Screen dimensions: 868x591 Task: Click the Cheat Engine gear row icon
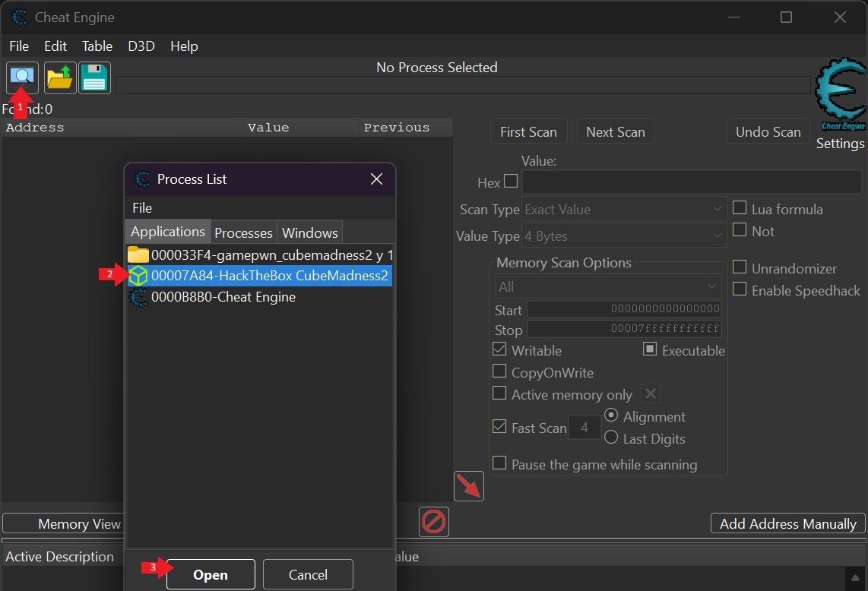tap(138, 297)
